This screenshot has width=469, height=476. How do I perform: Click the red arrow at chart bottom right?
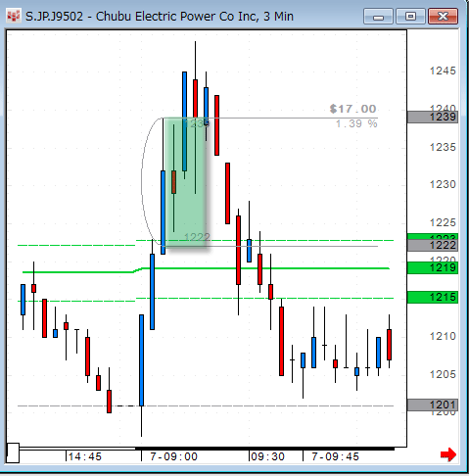pyautogui.click(x=448, y=454)
